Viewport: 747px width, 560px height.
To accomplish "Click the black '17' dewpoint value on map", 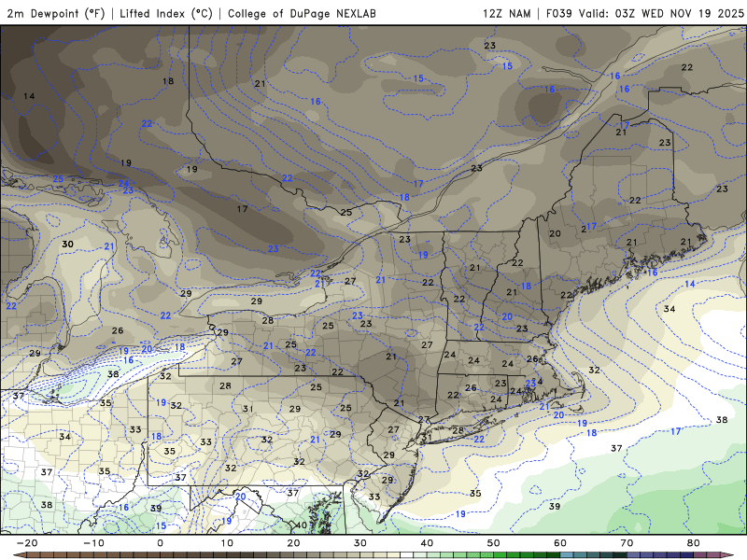I will (x=242, y=208).
